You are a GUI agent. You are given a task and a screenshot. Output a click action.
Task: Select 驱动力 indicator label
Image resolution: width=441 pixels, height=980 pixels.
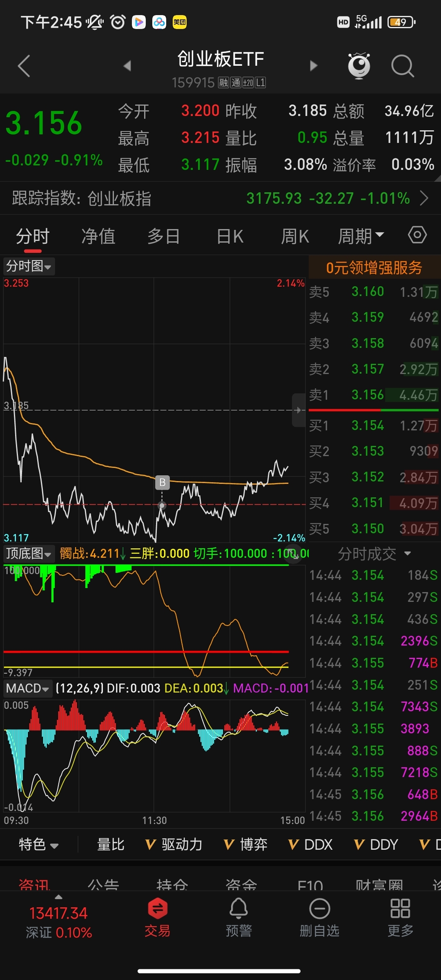pos(182,844)
